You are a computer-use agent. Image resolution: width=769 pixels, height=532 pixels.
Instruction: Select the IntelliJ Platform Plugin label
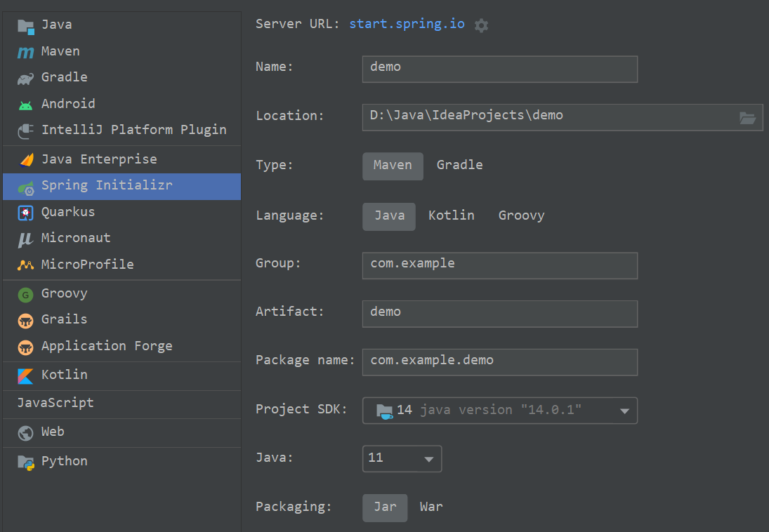[134, 130]
